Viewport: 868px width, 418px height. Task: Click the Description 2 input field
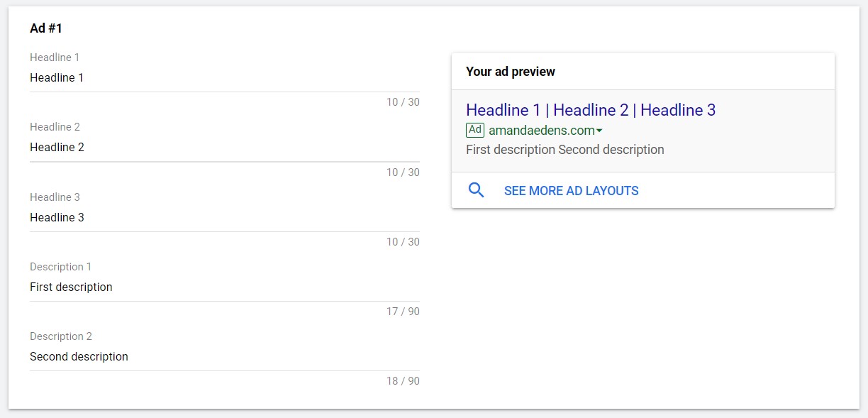[x=225, y=356]
